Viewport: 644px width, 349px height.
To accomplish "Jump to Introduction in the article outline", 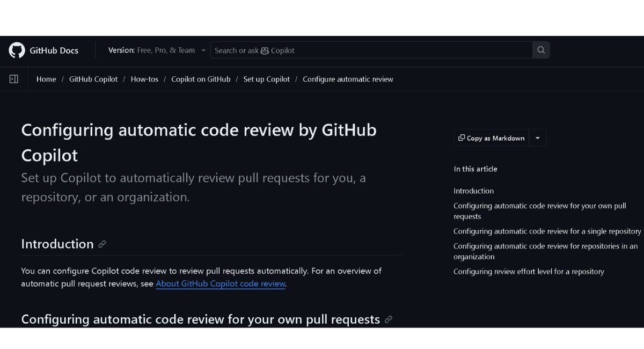I will point(473,191).
